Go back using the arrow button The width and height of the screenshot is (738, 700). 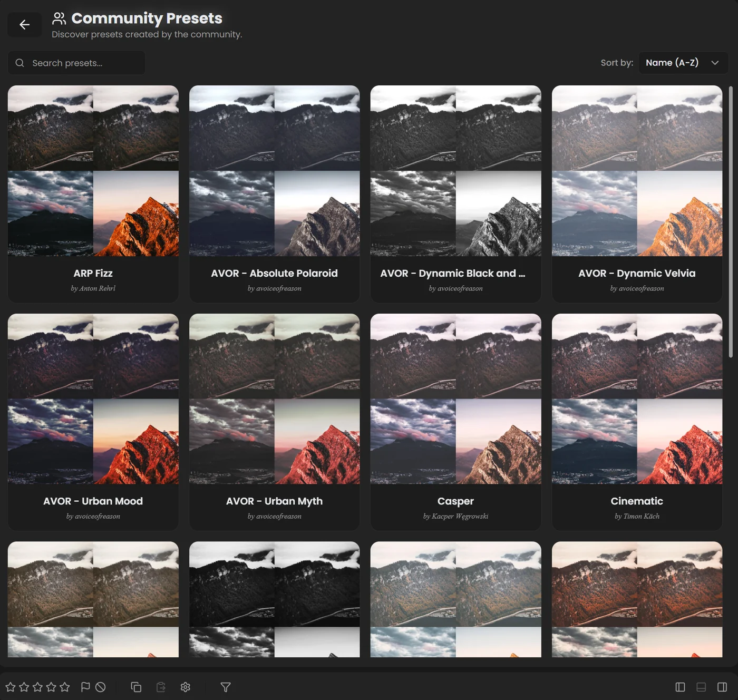coord(24,25)
